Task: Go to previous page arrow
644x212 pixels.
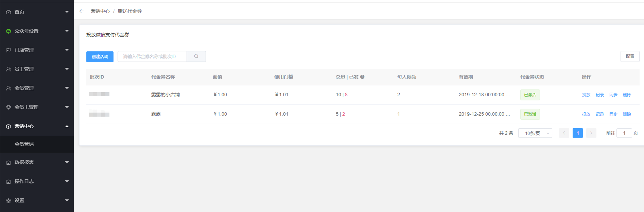Action: 564,133
